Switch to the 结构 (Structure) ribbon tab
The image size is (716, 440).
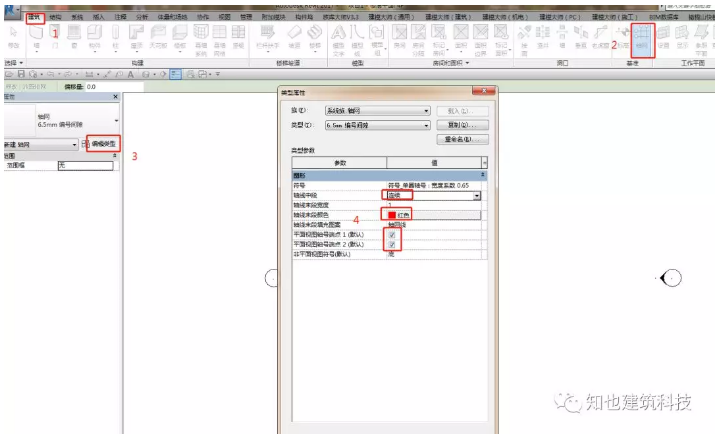(x=55, y=17)
